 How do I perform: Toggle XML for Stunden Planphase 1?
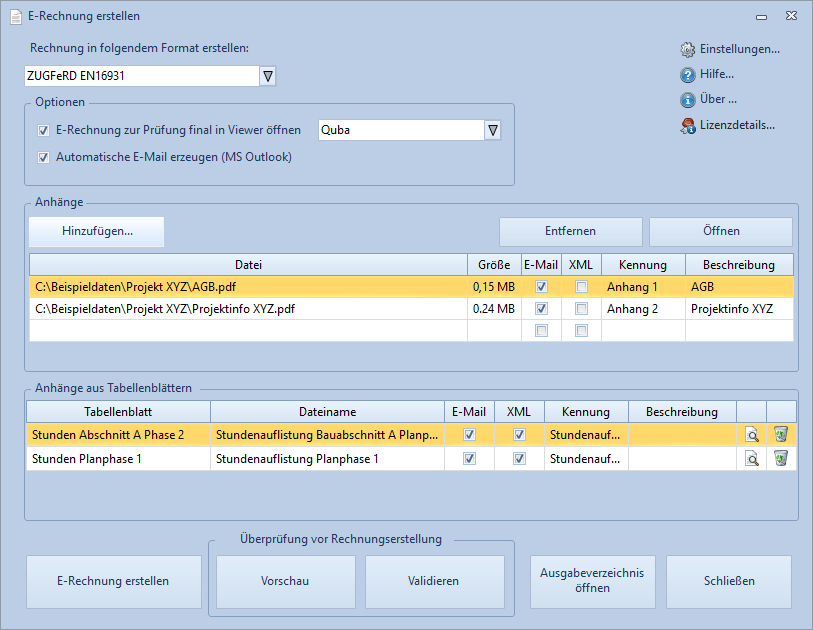click(x=519, y=458)
